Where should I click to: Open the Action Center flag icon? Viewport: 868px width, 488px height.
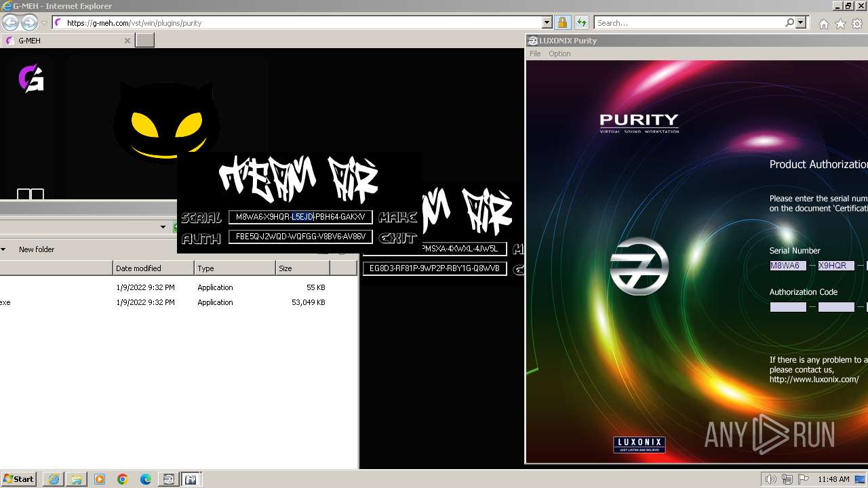(x=804, y=479)
